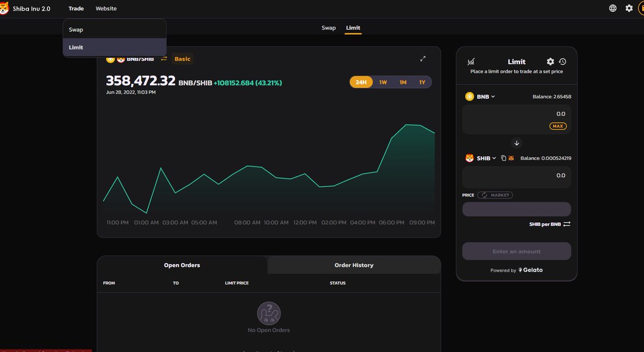Toggle Basic chart mode
The height and width of the screenshot is (352, 644).
click(x=182, y=59)
